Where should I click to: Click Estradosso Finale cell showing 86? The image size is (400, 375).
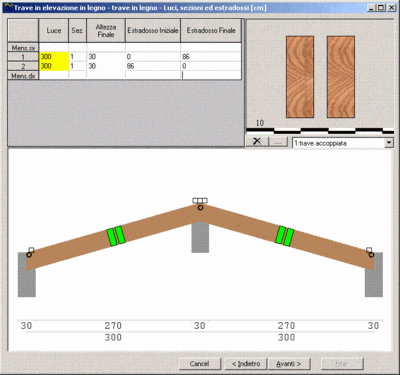click(211, 57)
